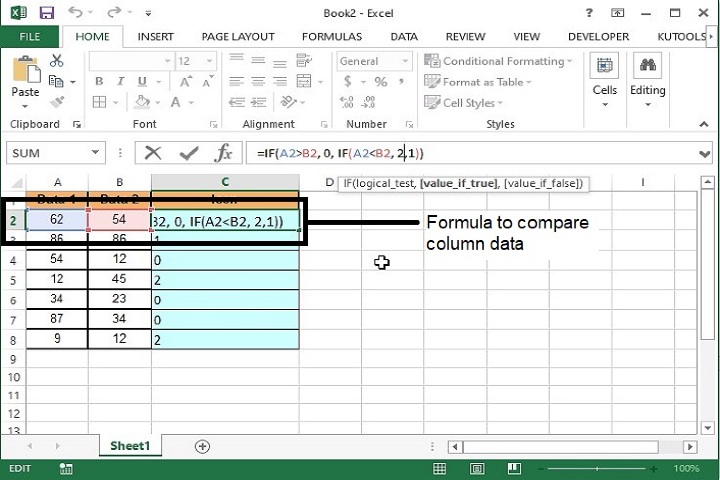Click the Undo arrow icon
Screen dimensions: 720x480
tap(75, 12)
